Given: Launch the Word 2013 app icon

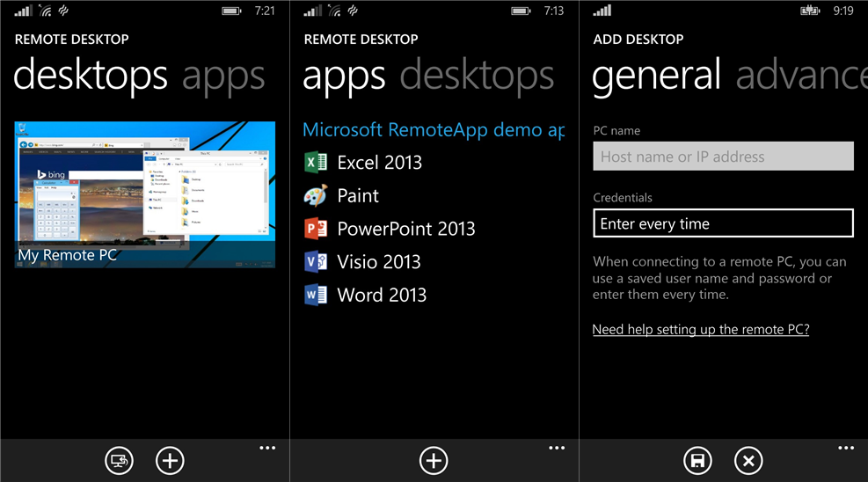Looking at the screenshot, I should tap(316, 295).
